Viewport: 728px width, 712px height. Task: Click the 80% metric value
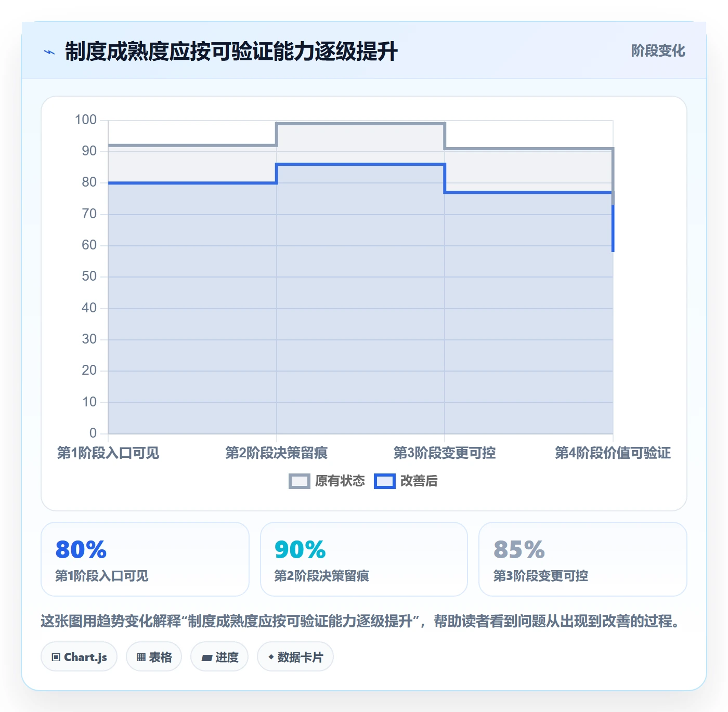point(81,550)
